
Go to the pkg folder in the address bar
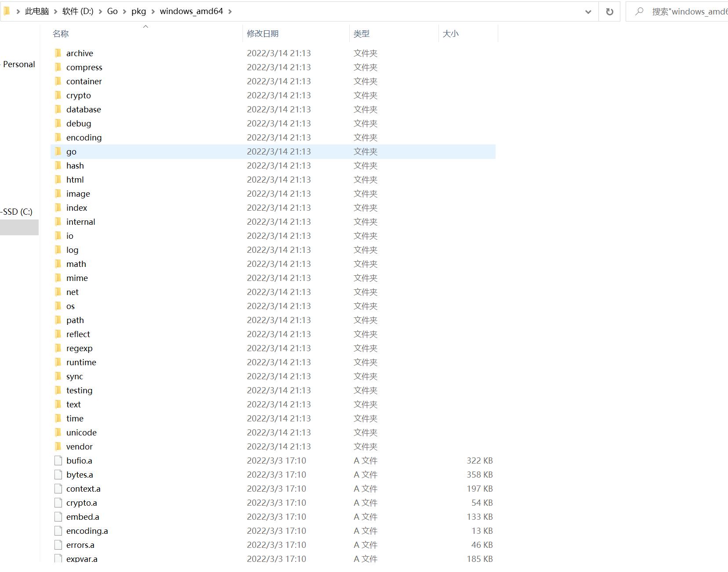point(139,11)
